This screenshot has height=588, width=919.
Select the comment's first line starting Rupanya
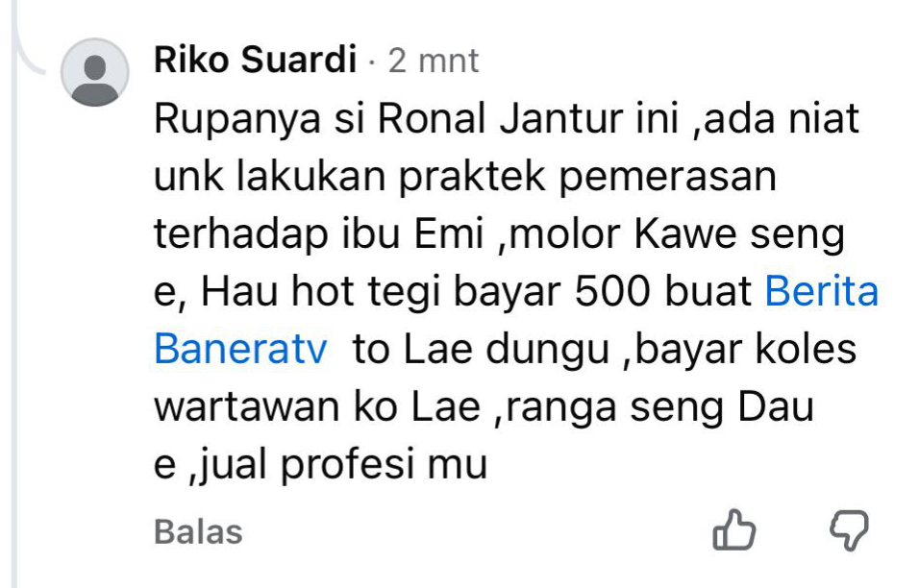pyautogui.click(x=507, y=119)
